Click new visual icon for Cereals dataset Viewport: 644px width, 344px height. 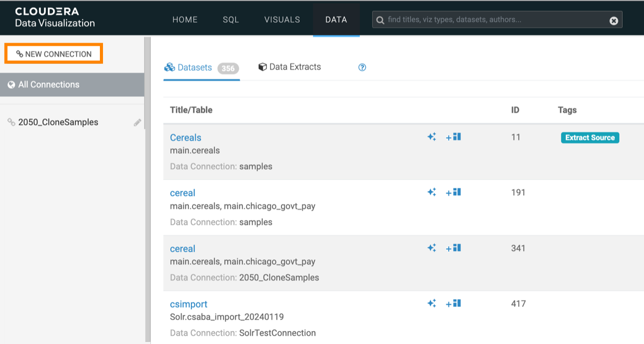point(453,137)
